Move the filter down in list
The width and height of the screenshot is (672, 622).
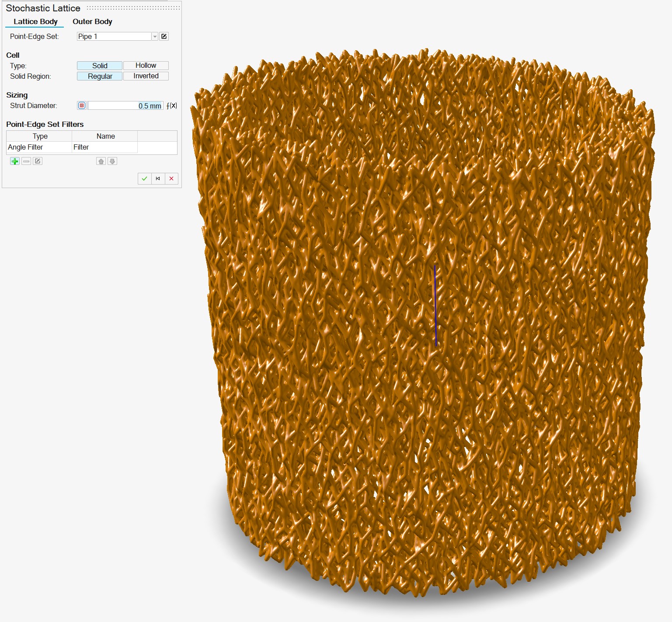pos(112,161)
